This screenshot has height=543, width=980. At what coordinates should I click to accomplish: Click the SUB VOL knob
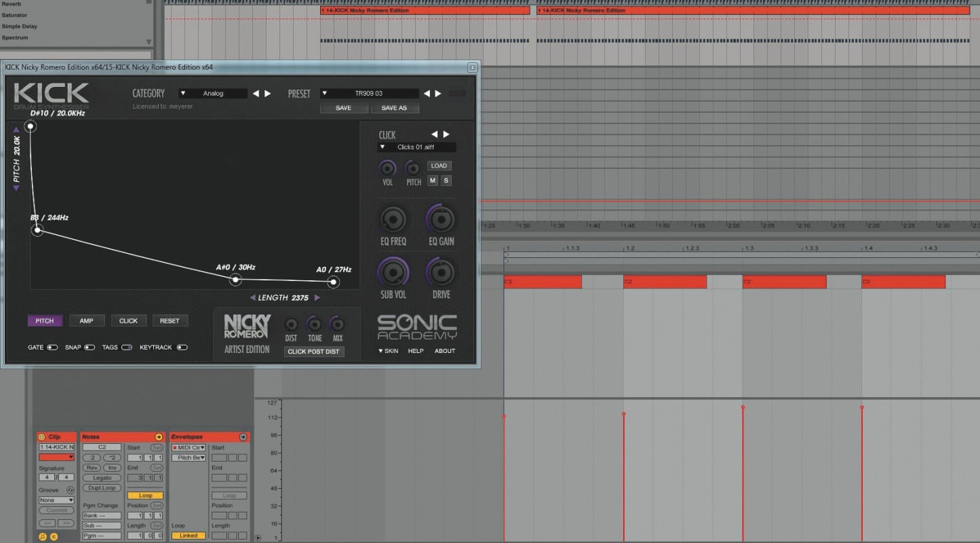point(393,273)
